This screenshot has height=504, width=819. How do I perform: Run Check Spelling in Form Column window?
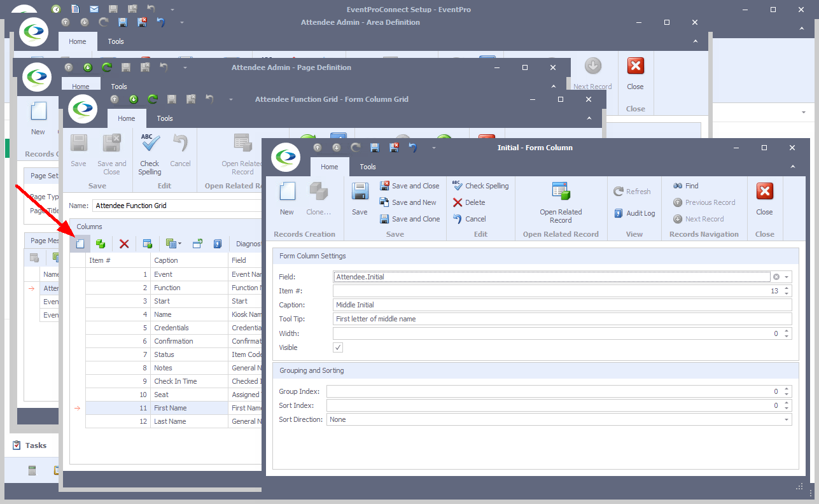[480, 186]
